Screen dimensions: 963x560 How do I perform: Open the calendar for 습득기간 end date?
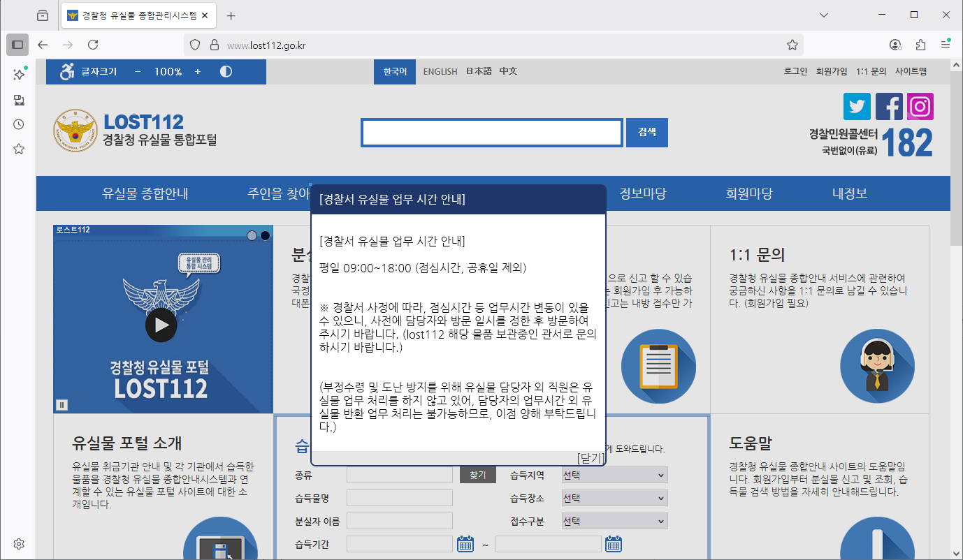pos(613,544)
